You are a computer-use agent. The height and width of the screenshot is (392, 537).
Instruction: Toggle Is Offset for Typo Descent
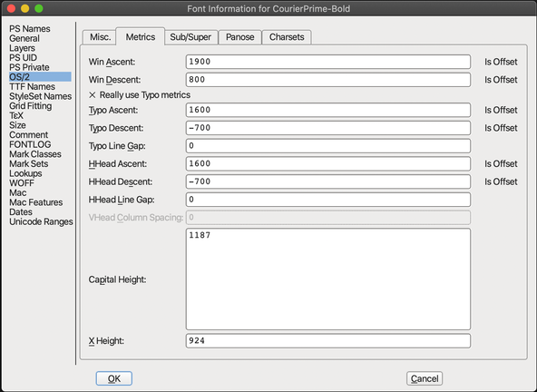tap(501, 128)
